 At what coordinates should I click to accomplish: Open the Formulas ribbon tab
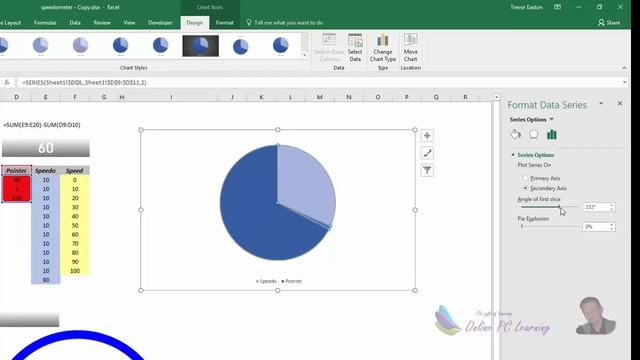click(45, 23)
